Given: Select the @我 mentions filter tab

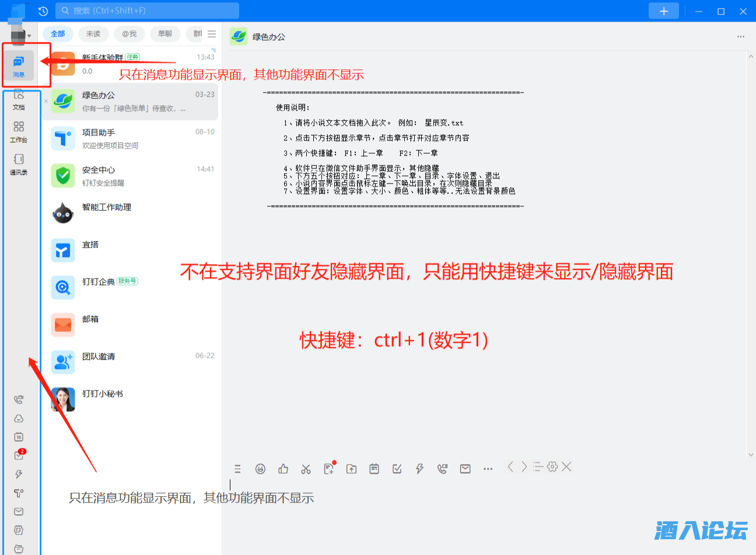Looking at the screenshot, I should point(129,34).
